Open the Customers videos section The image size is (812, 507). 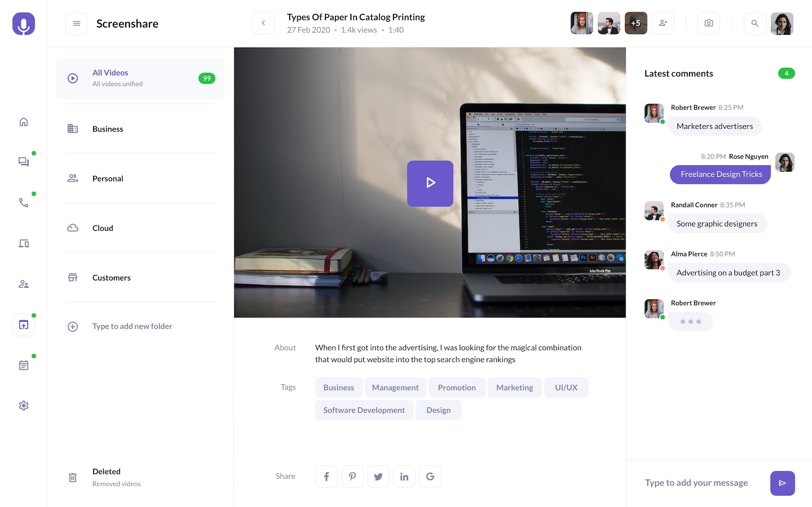point(111,277)
